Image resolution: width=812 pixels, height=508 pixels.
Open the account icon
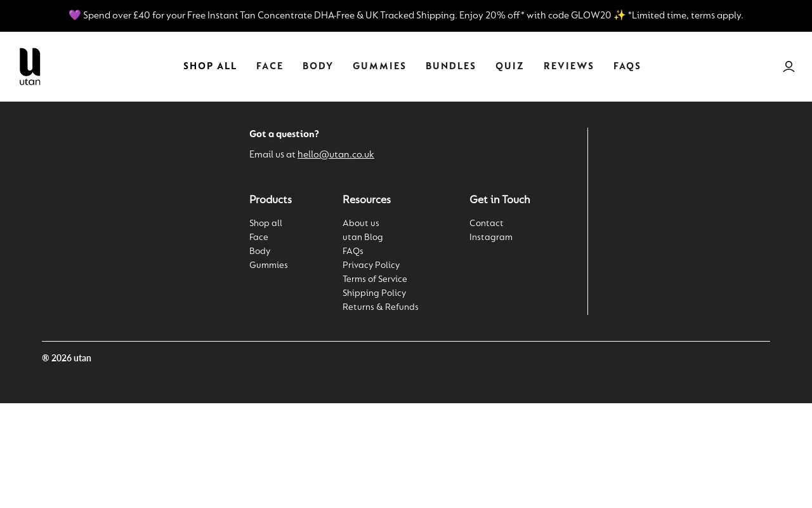point(789,66)
